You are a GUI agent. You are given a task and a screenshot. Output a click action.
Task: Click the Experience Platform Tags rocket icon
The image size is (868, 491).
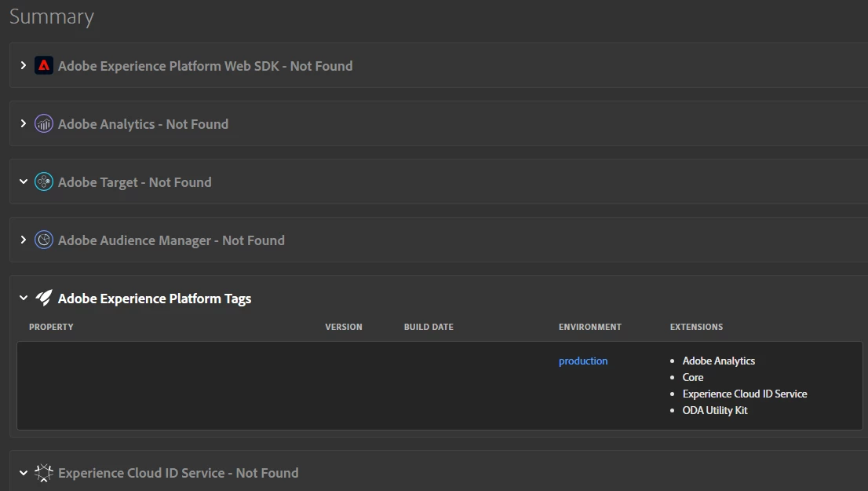(44, 299)
